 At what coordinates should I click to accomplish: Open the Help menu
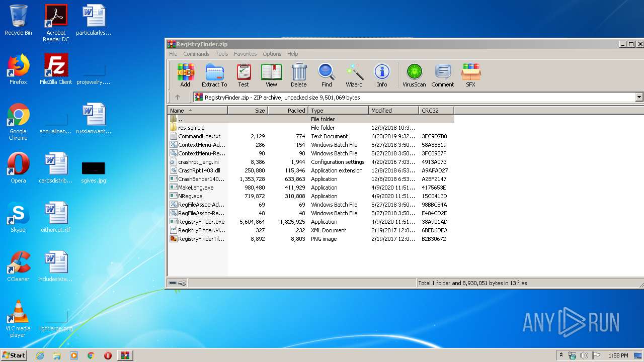pyautogui.click(x=293, y=54)
